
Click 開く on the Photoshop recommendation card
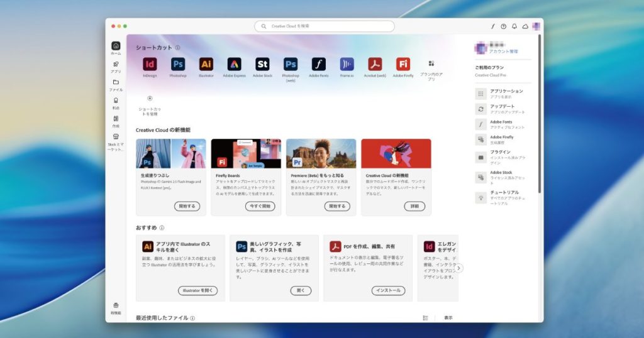coord(301,290)
